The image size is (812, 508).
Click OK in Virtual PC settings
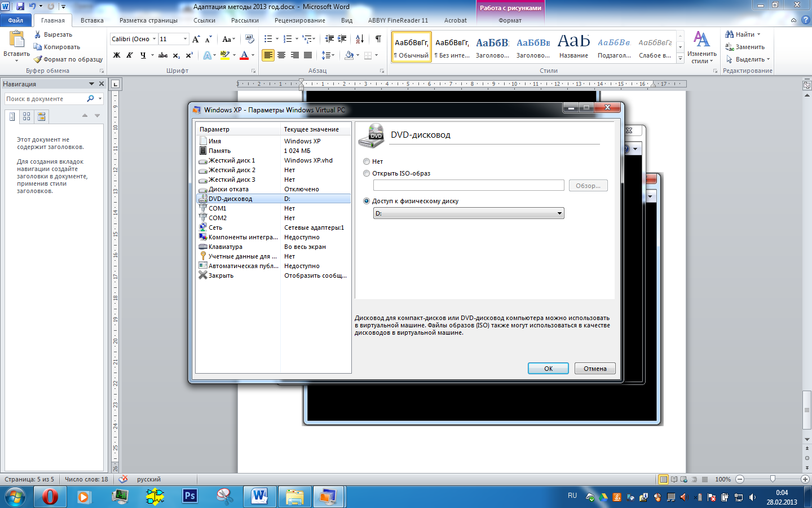click(548, 369)
